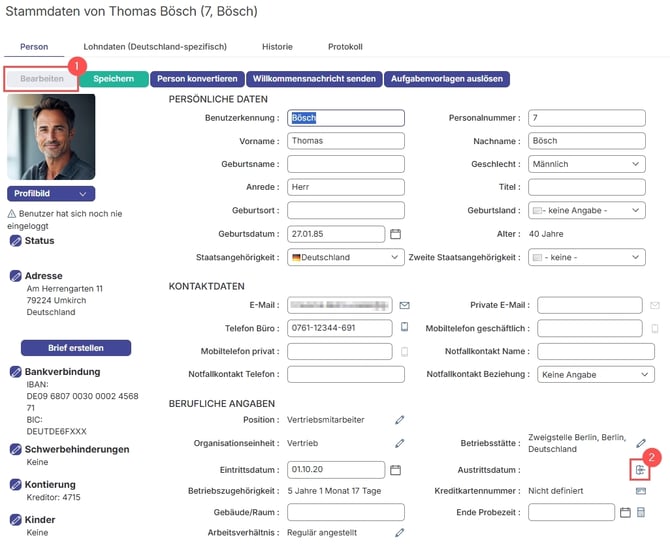The height and width of the screenshot is (553, 670).
Task: Click the credit card icon for Kreditkartennummer
Action: click(640, 491)
